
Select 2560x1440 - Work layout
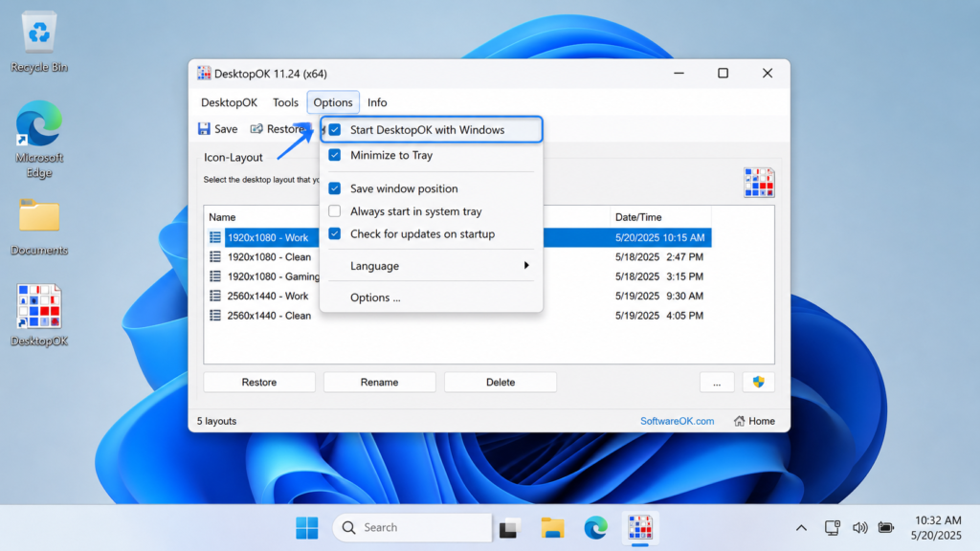click(x=268, y=296)
